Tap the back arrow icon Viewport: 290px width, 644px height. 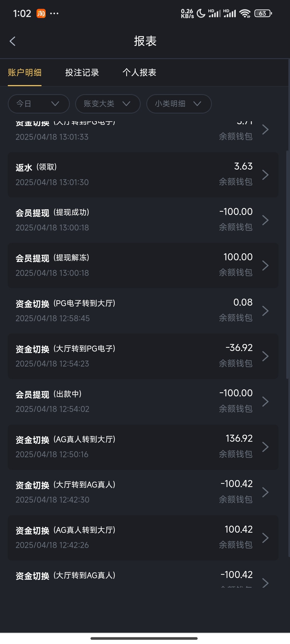pyautogui.click(x=13, y=41)
